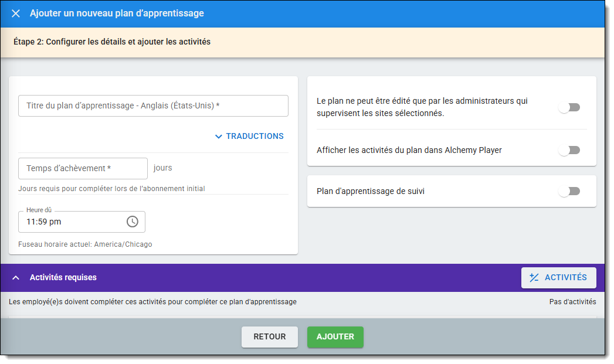Viewport: 614px width, 364px height.
Task: Click the Fuseau horaire actuel text
Action: pyautogui.click(x=85, y=244)
